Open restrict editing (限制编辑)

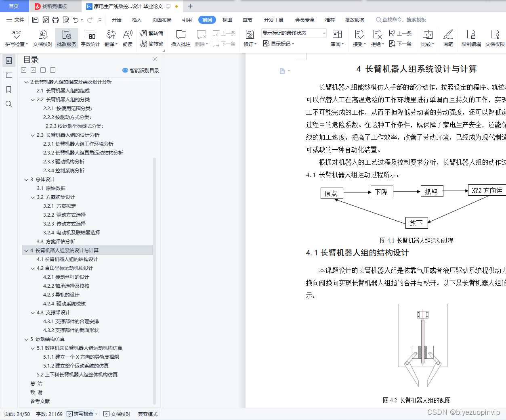point(471,38)
